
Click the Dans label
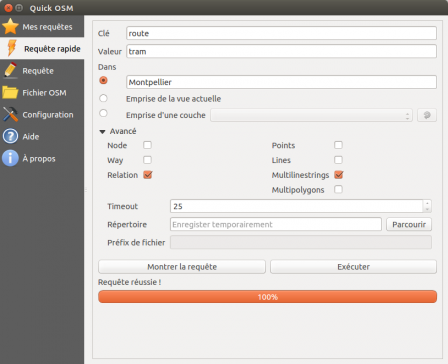(x=107, y=67)
